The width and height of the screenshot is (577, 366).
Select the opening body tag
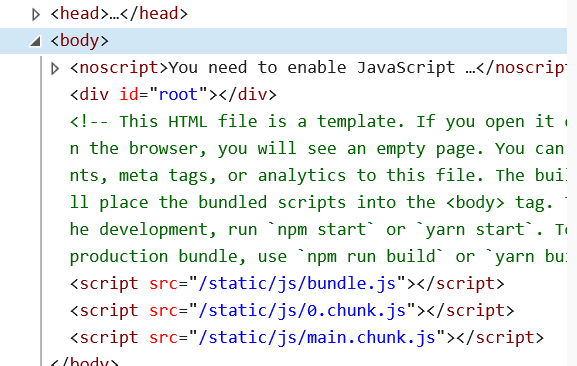(79, 40)
